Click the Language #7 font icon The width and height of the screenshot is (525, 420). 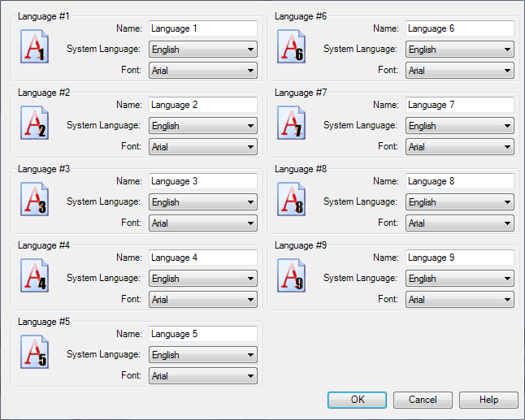point(291,124)
